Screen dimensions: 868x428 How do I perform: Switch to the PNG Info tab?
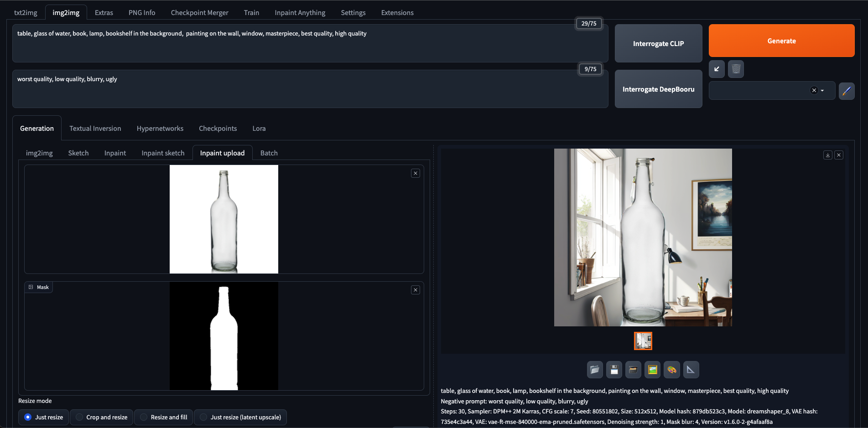point(141,12)
